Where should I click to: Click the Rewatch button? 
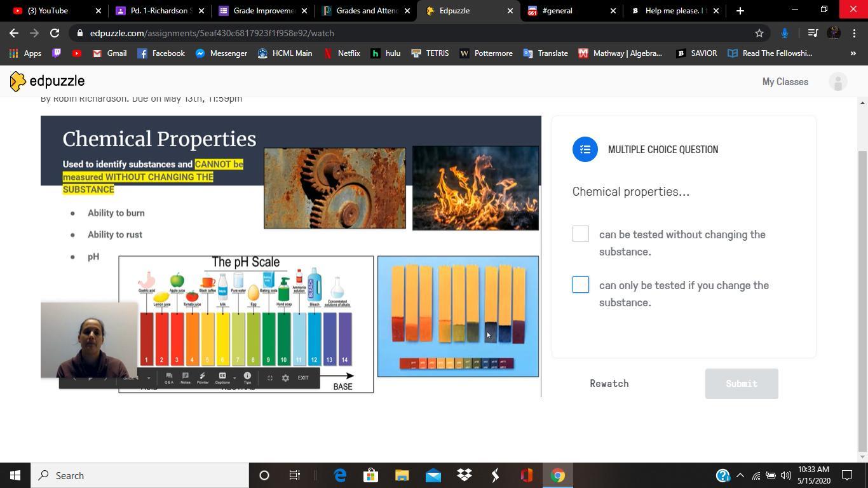point(609,384)
